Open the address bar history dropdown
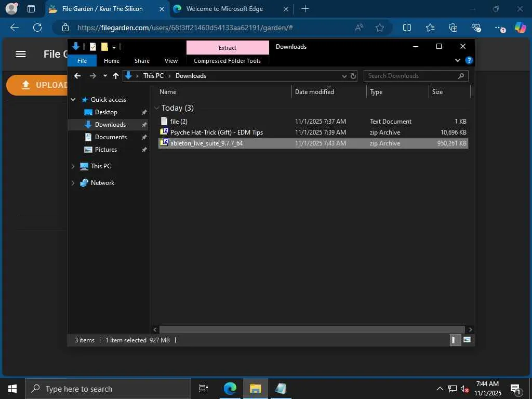The height and width of the screenshot is (399, 532). (344, 76)
